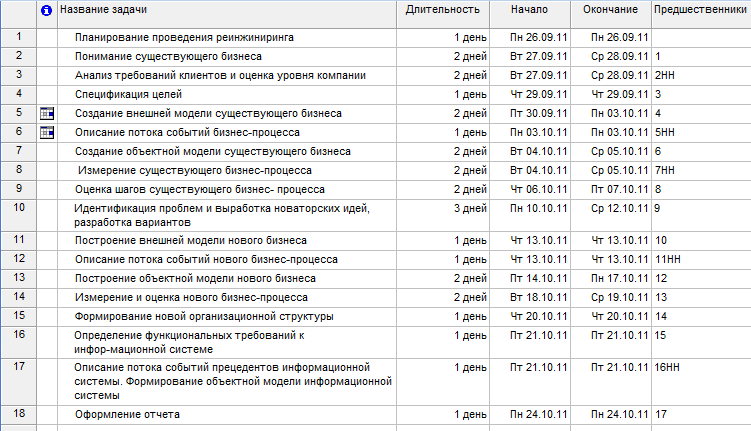751x431 pixels.
Task: Click the calendar constraint icon in row 5
Action: [47, 113]
